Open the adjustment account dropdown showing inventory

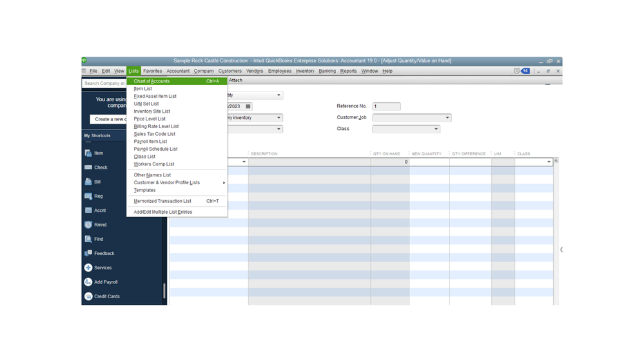tap(279, 118)
